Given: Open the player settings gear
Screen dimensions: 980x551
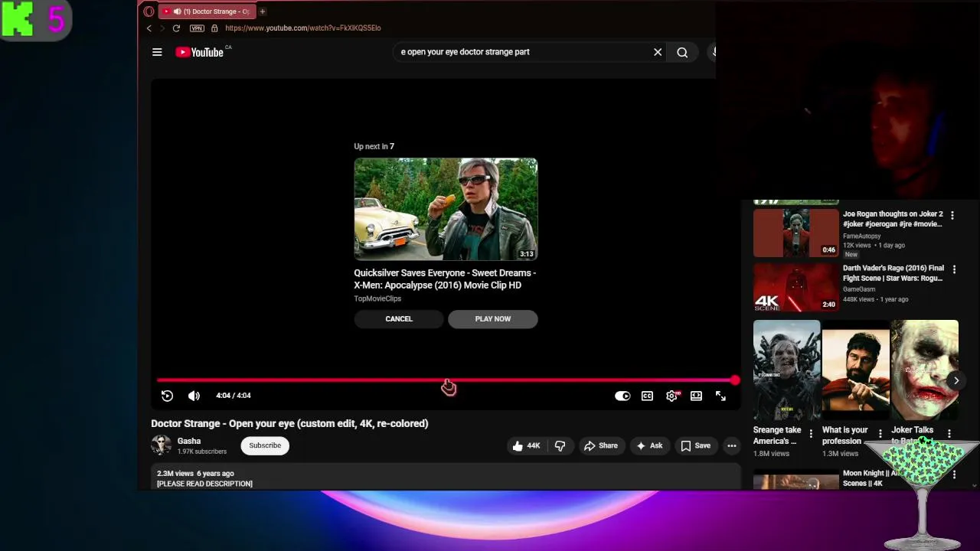Looking at the screenshot, I should (672, 396).
